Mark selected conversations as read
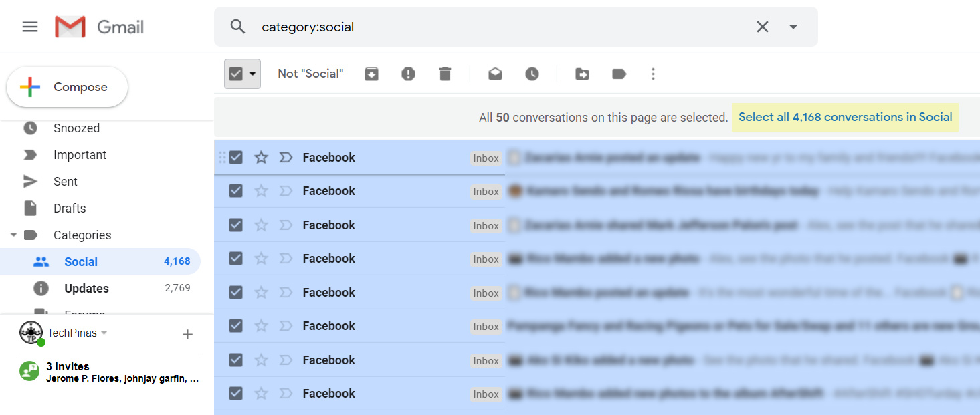 tap(495, 74)
